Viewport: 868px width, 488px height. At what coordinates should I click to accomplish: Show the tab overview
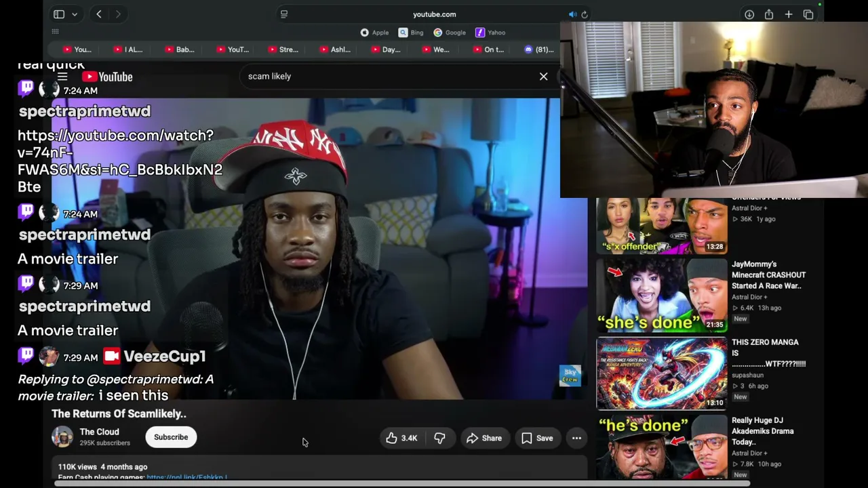tap(808, 14)
